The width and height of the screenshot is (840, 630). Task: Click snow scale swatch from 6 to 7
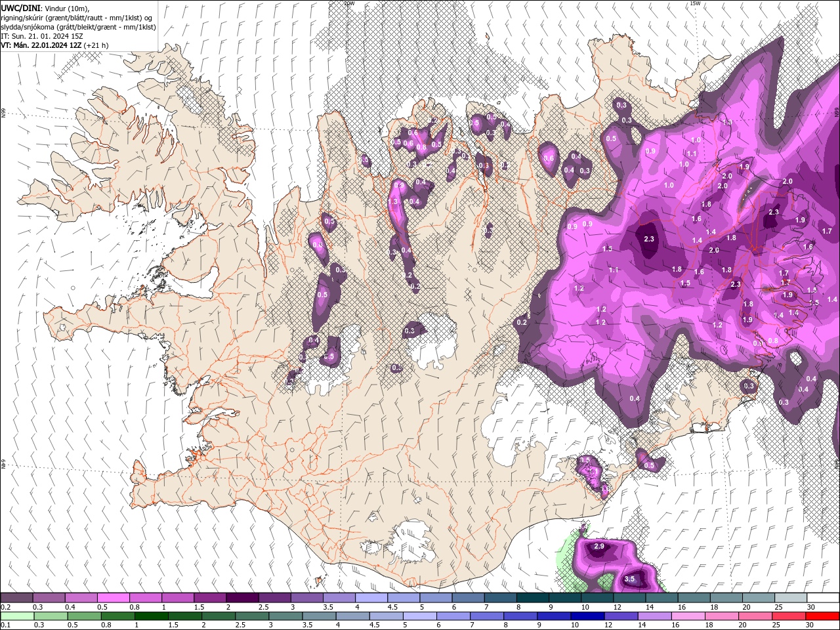click(468, 597)
